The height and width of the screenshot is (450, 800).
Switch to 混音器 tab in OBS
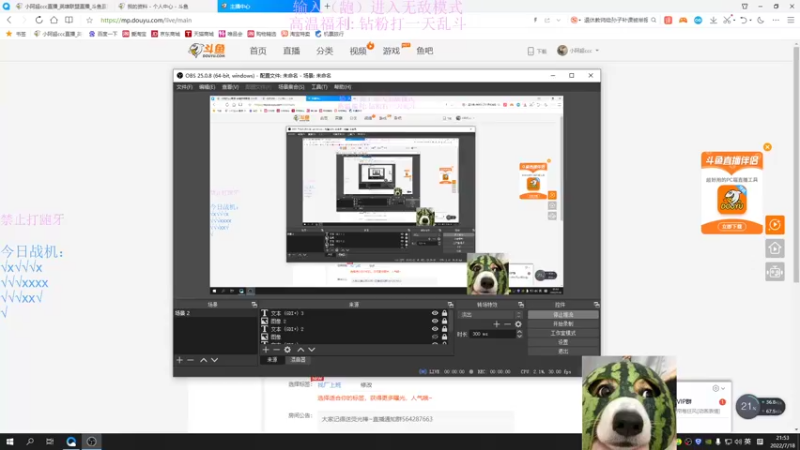[x=298, y=360]
